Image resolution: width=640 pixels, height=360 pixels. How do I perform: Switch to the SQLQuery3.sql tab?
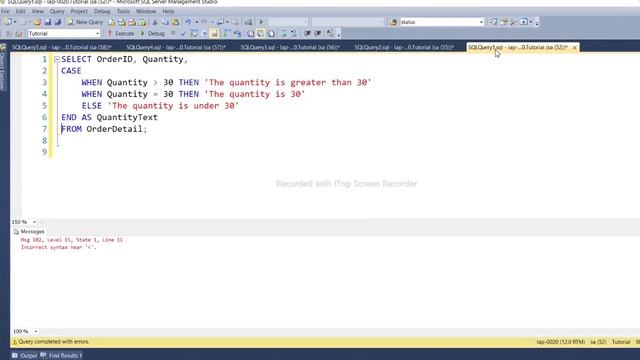(x=290, y=47)
